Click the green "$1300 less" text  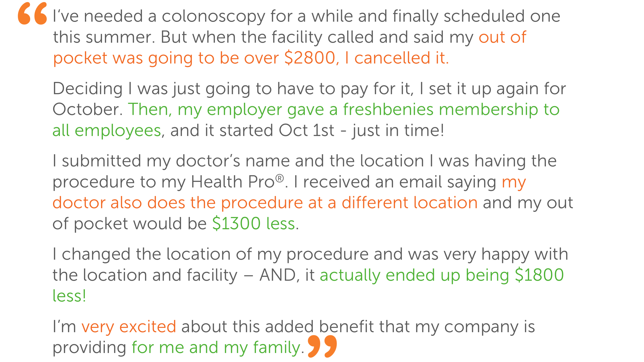(x=254, y=223)
